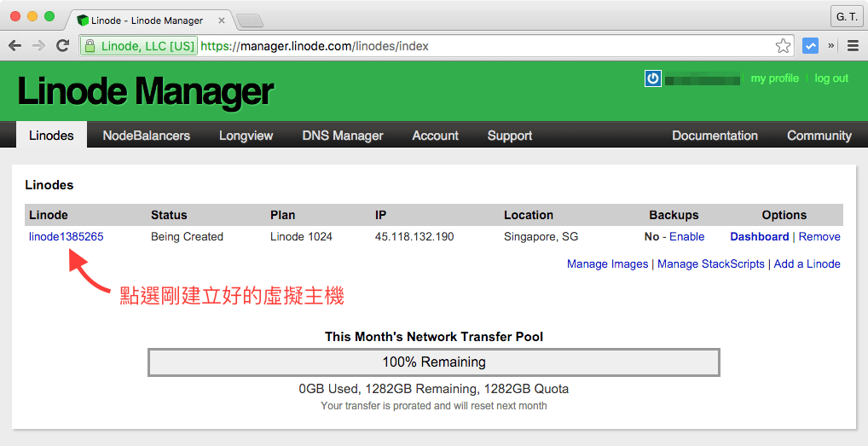The width and height of the screenshot is (868, 446).
Task: Click the browser forward arrow
Action: click(x=38, y=46)
